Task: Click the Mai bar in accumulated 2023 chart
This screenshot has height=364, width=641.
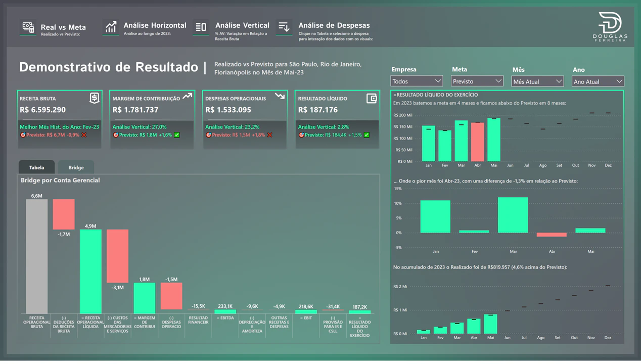Action: point(490,324)
